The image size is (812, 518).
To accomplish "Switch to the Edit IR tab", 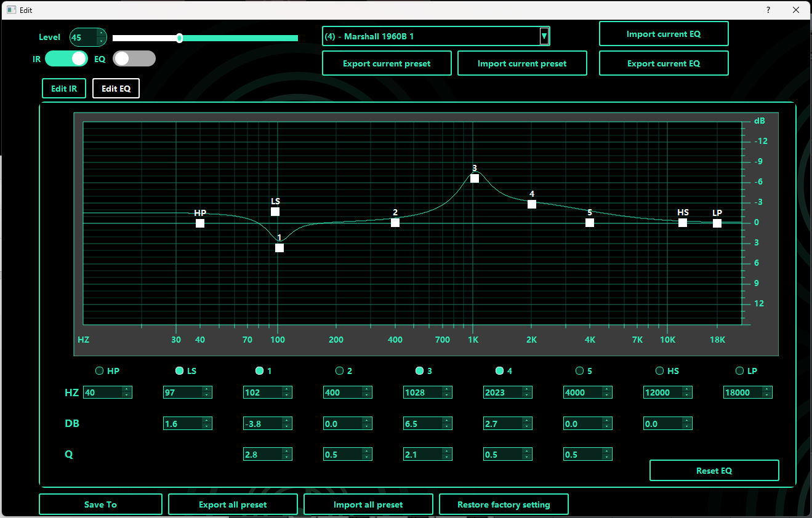I will [x=64, y=89].
